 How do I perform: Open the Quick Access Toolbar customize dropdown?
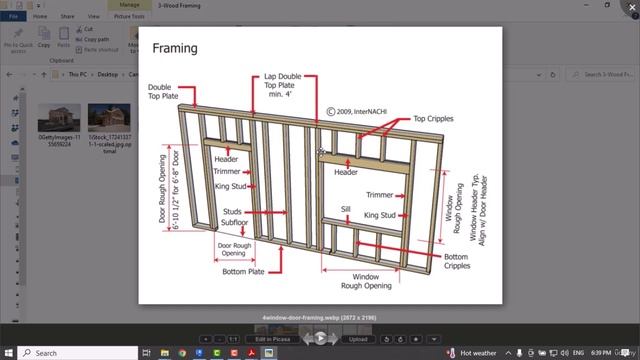pos(38,5)
